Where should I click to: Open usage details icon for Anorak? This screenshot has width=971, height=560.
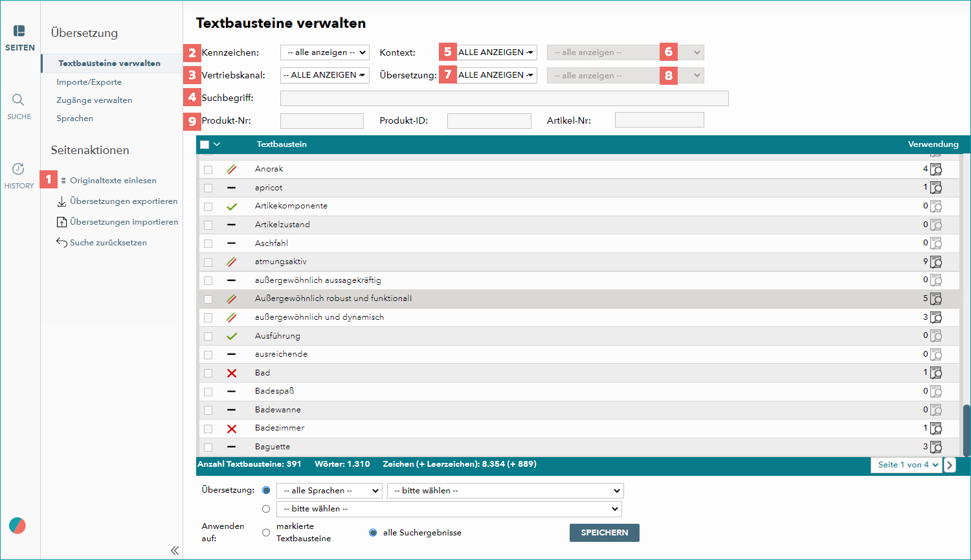tap(936, 169)
